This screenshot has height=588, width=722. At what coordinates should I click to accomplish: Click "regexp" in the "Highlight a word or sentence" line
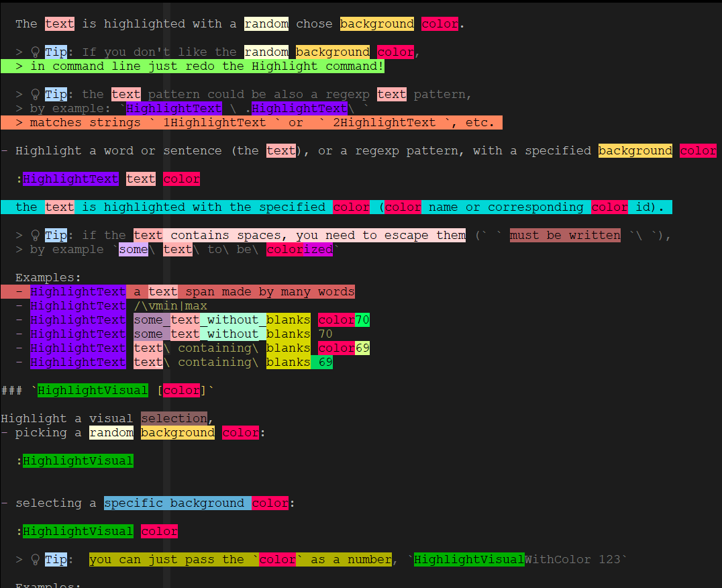click(376, 151)
